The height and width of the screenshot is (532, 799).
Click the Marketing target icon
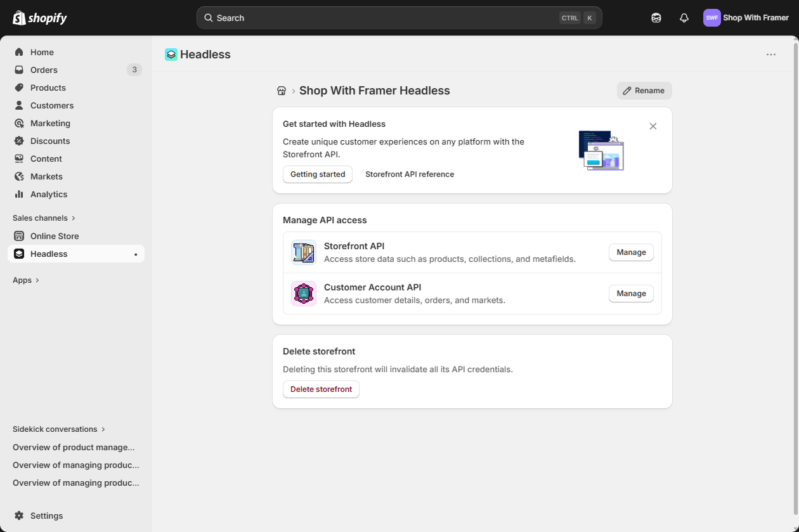click(x=19, y=123)
